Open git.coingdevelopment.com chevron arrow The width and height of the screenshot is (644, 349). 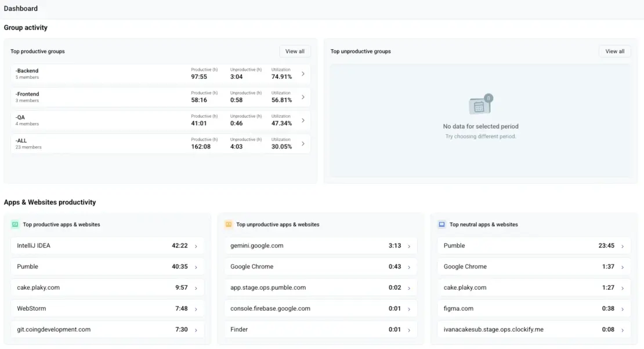pyautogui.click(x=196, y=330)
